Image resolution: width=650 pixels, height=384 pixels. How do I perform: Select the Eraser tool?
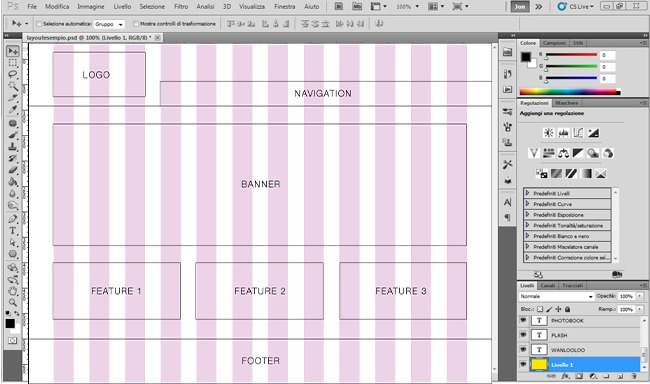[13, 170]
